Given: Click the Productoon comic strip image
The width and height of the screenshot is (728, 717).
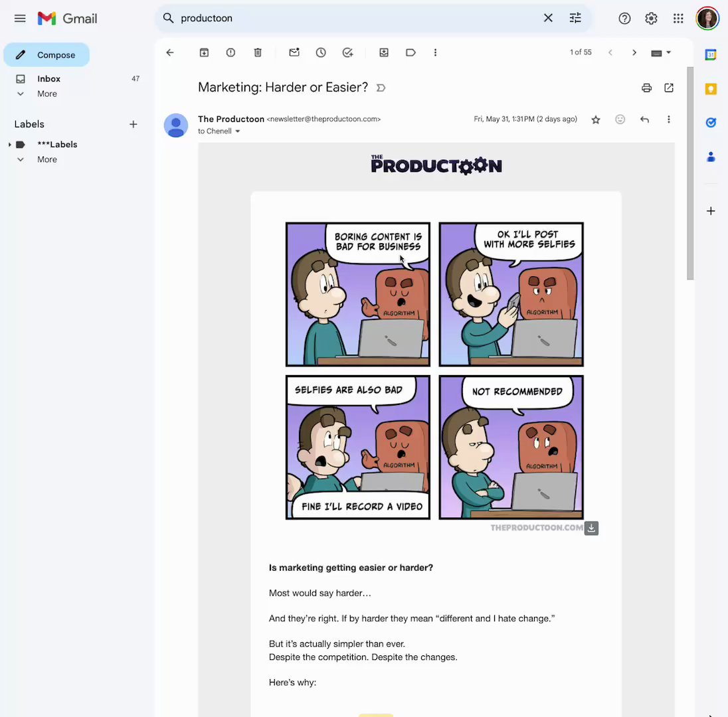Looking at the screenshot, I should [434, 371].
